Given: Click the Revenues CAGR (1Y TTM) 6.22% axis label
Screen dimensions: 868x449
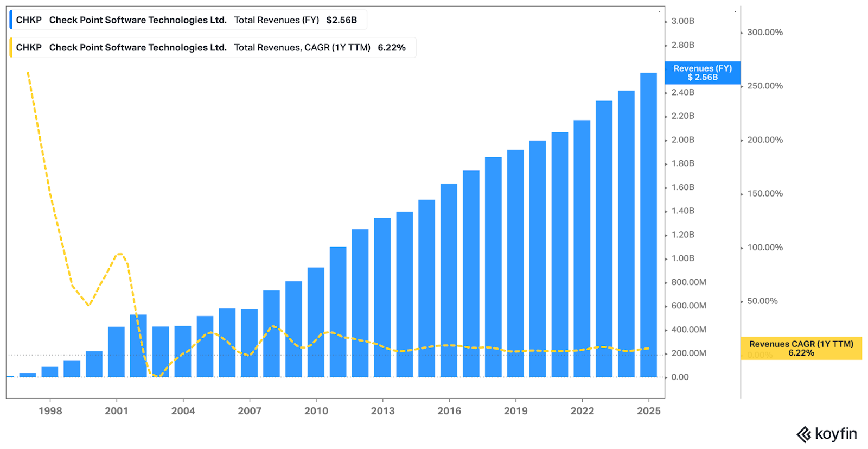Looking at the screenshot, I should pos(801,348).
